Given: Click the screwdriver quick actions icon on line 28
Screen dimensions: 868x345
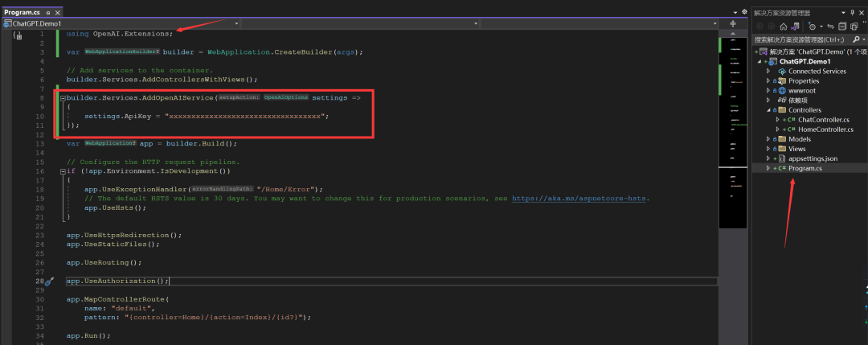Looking at the screenshot, I should 49,281.
